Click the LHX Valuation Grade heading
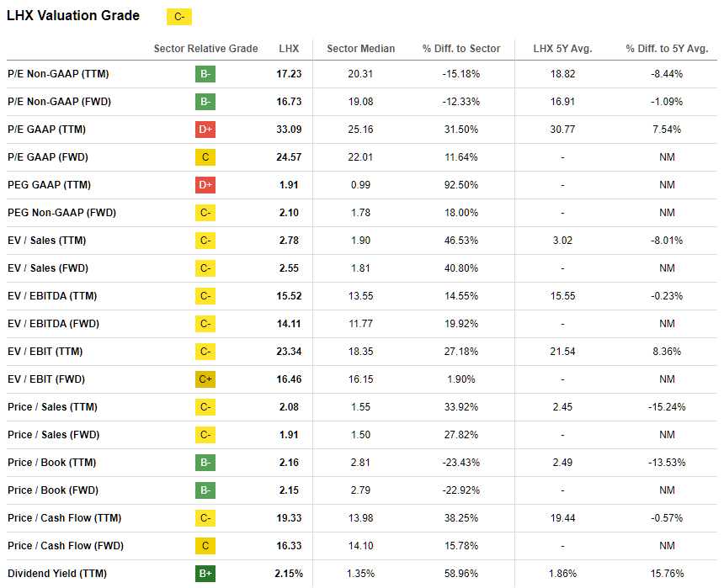724x588 pixels. (x=73, y=16)
